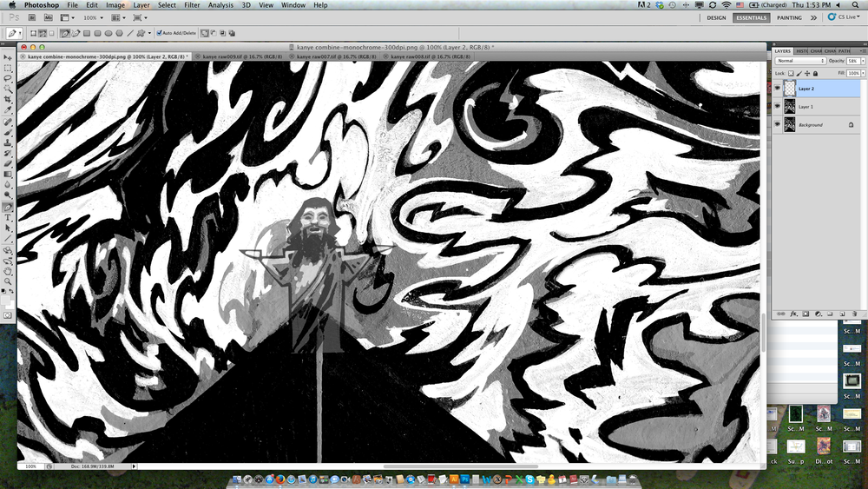Select the Eraser tool
This screenshot has height=489, width=868.
(x=8, y=164)
